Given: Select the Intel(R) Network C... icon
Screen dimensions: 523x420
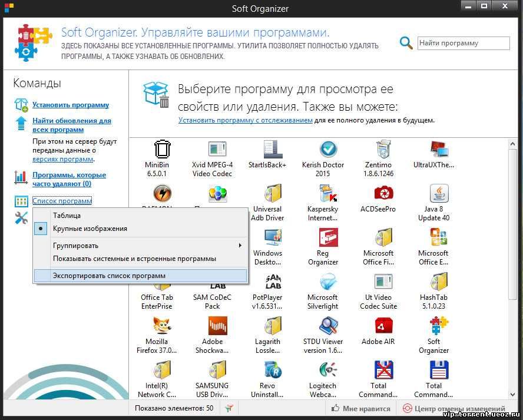Looking at the screenshot, I should point(163,370).
